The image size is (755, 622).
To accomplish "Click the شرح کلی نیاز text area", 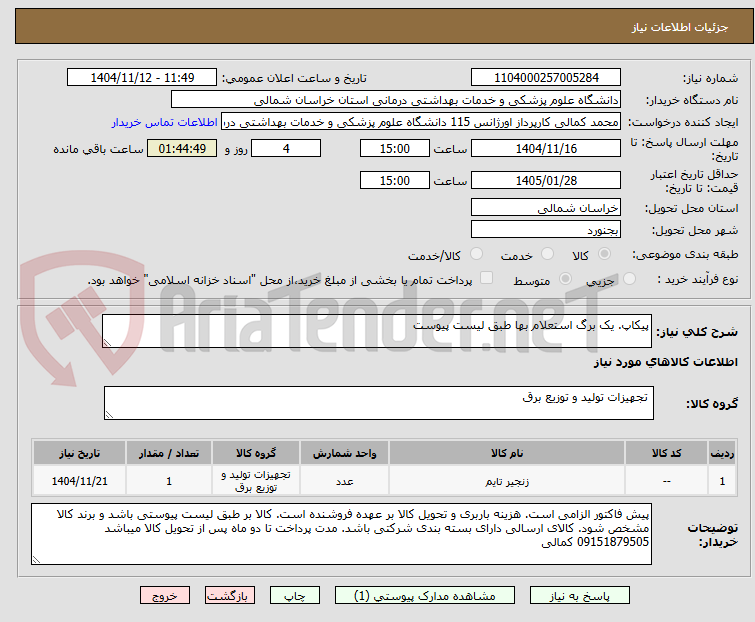I will (x=377, y=331).
